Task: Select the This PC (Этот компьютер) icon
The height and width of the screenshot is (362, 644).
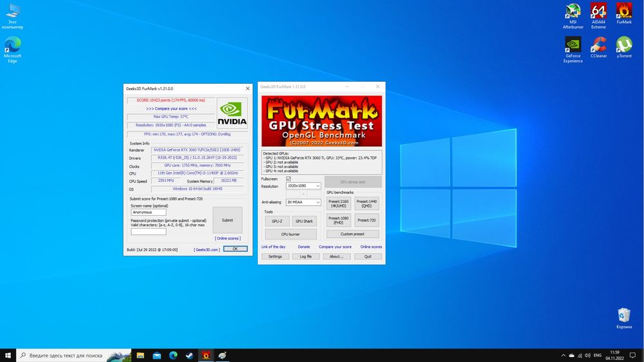Action: click(12, 16)
